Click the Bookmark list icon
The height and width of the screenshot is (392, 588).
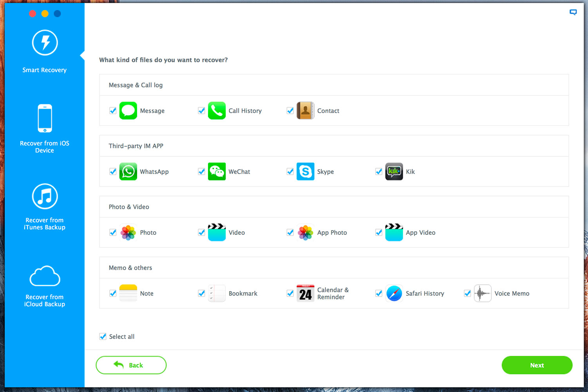(x=217, y=293)
